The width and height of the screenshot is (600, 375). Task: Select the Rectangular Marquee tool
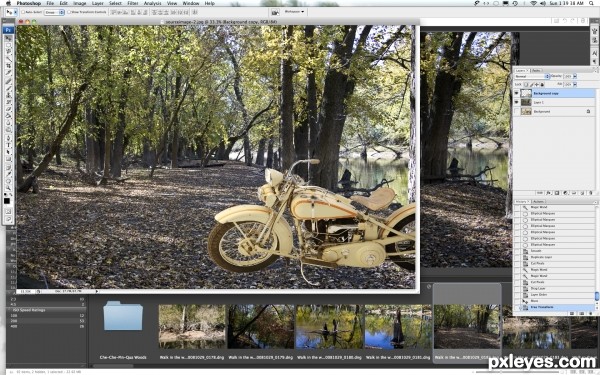8,45
